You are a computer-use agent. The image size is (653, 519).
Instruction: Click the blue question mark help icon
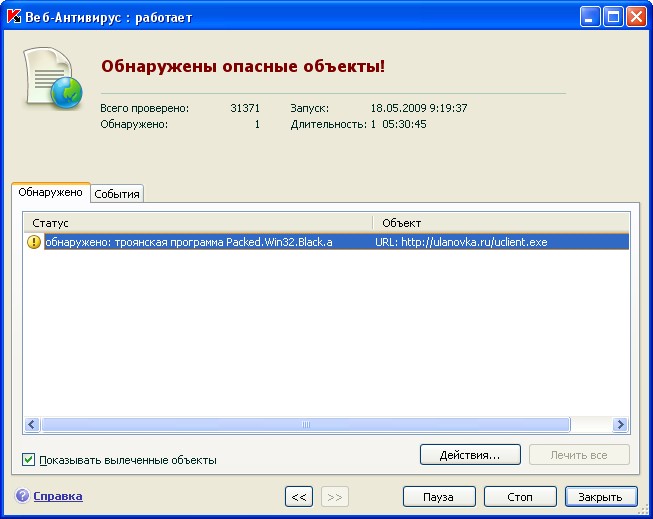click(21, 496)
